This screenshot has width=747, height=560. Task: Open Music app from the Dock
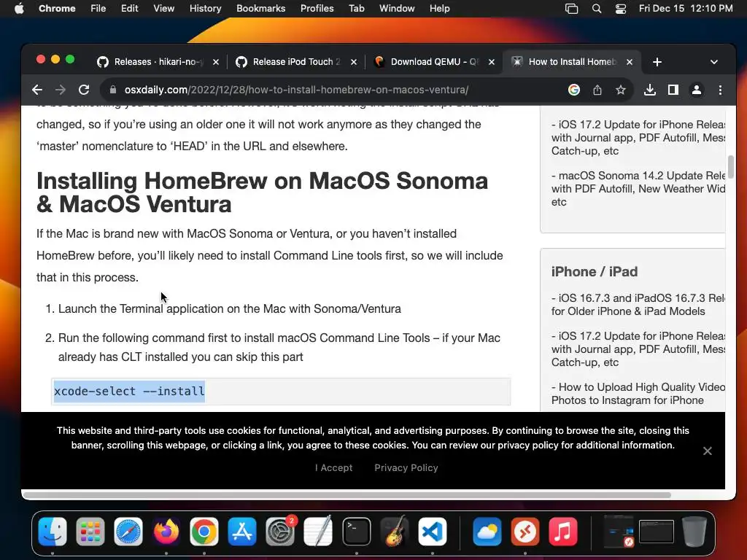(x=562, y=532)
